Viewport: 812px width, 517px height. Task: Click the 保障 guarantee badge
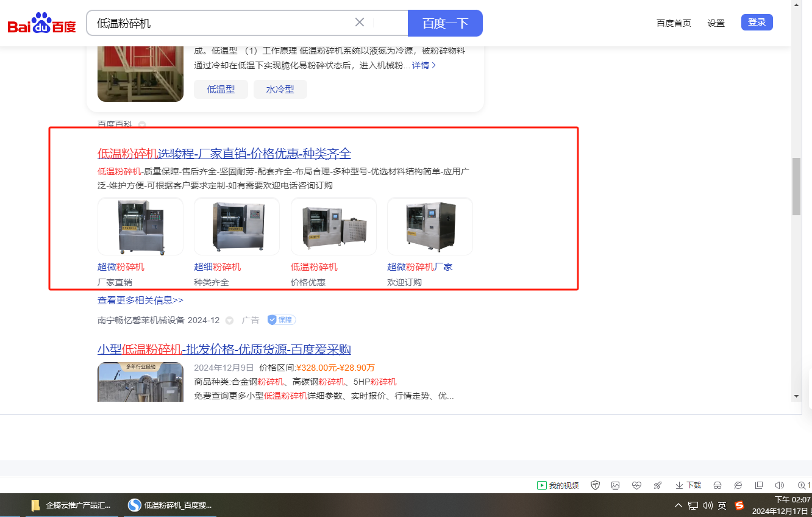[282, 320]
